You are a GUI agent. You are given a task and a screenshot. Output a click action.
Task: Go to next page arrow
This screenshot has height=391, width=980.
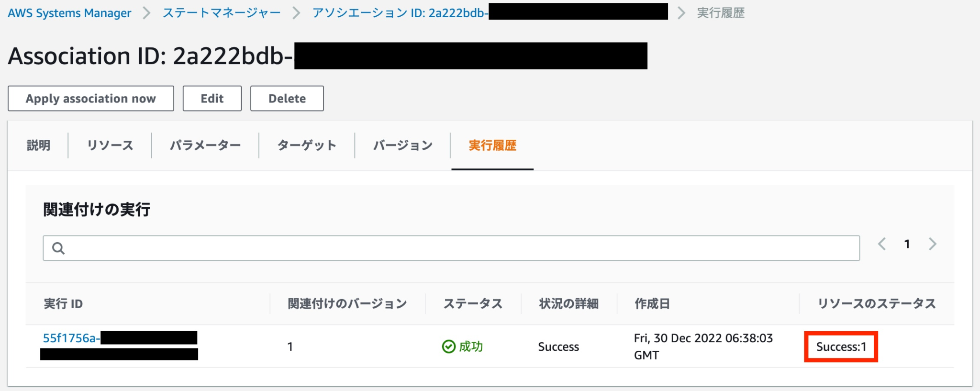932,244
